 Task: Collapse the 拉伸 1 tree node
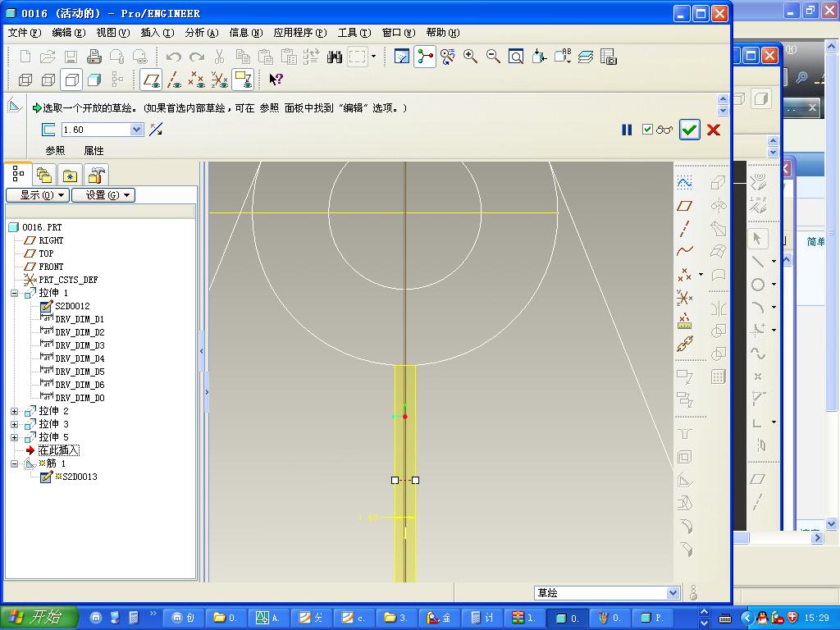pyautogui.click(x=15, y=293)
